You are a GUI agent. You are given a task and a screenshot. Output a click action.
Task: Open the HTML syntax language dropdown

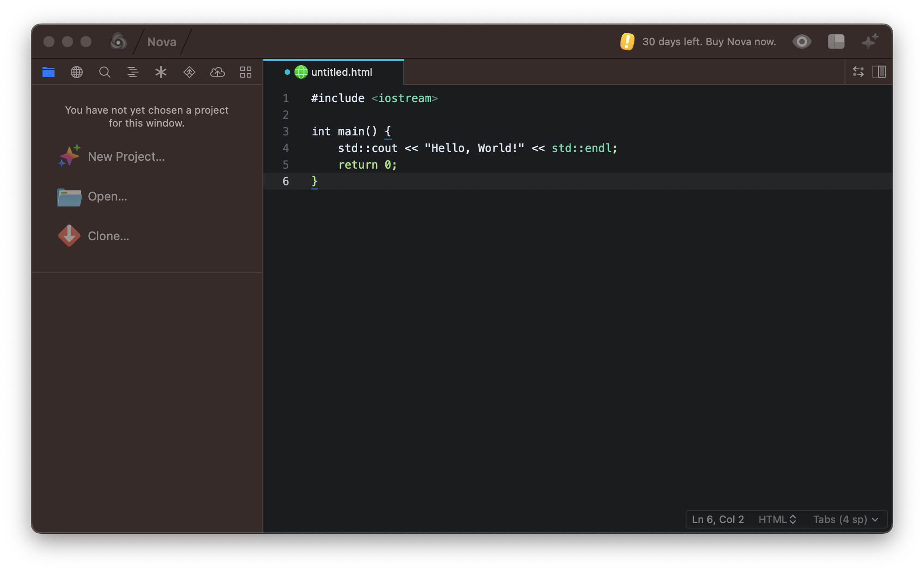(x=778, y=519)
